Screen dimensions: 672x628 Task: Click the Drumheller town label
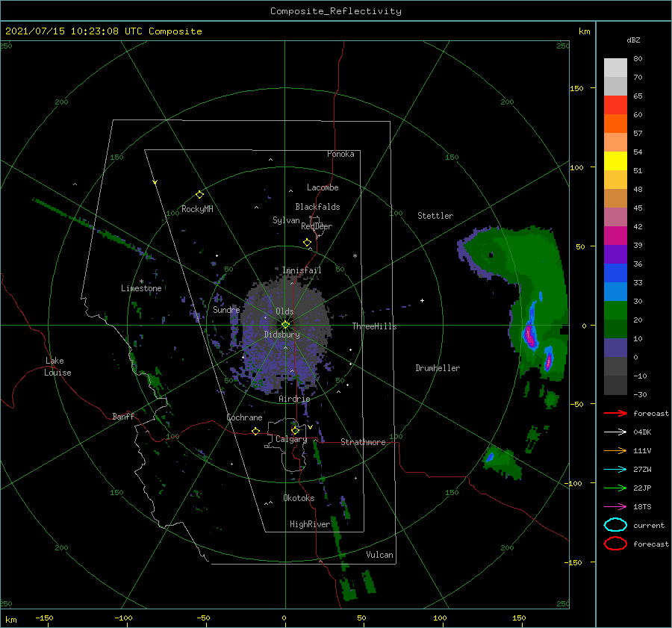click(x=438, y=368)
